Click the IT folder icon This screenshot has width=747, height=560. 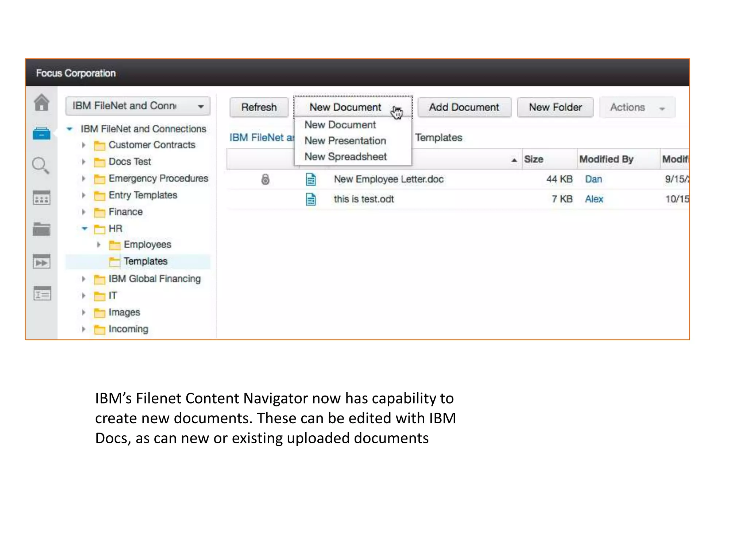100,296
